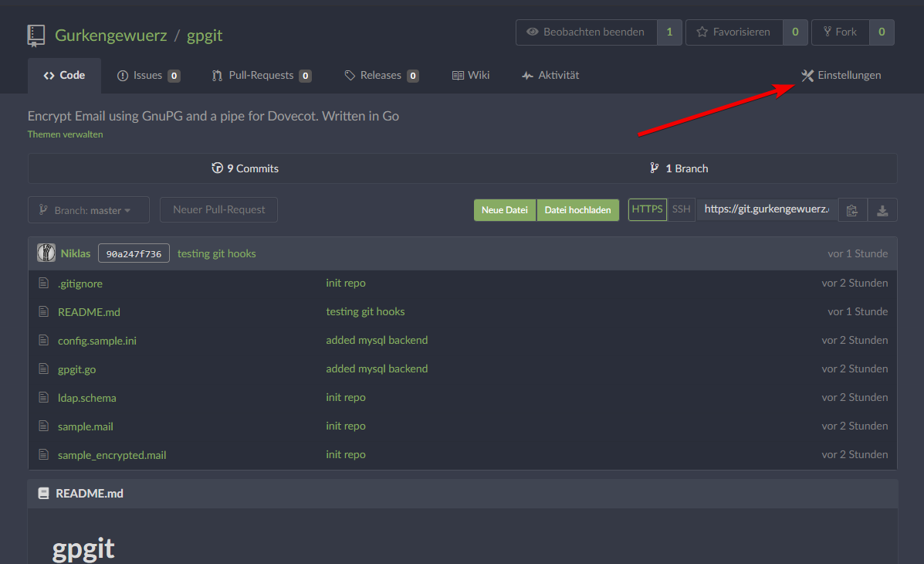Screen dimensions: 924x564
Task: Open commit 90a247f736 hash link
Action: tap(134, 253)
